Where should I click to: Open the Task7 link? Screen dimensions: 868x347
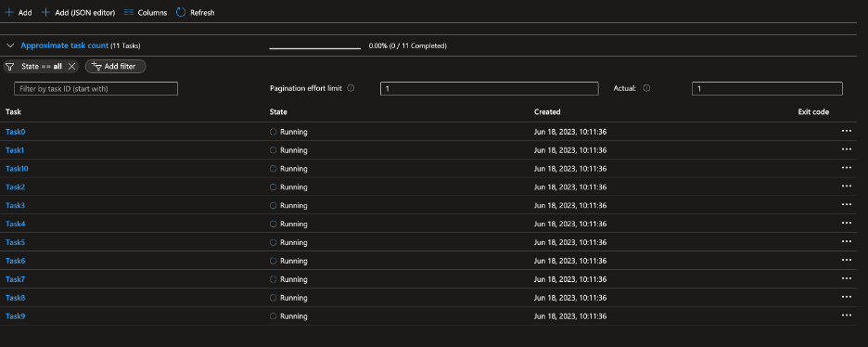[16, 279]
